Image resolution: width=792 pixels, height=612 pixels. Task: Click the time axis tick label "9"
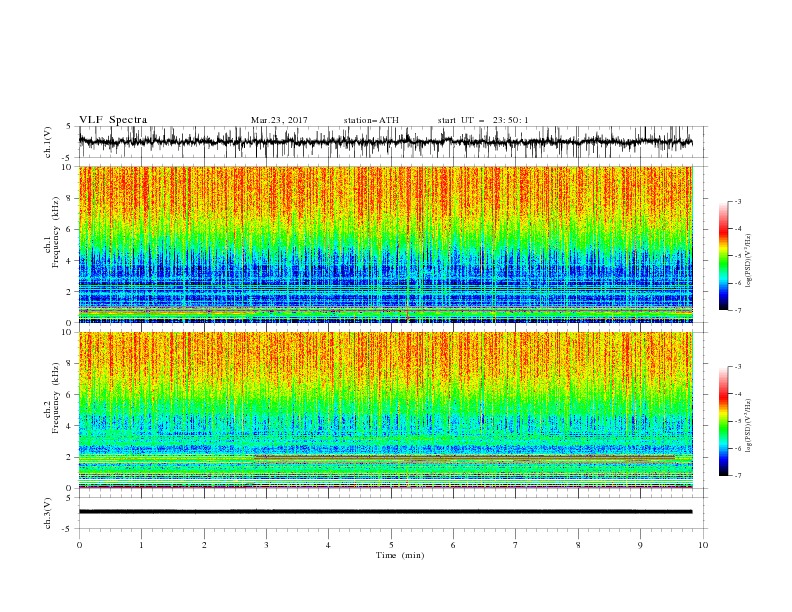[x=640, y=545]
